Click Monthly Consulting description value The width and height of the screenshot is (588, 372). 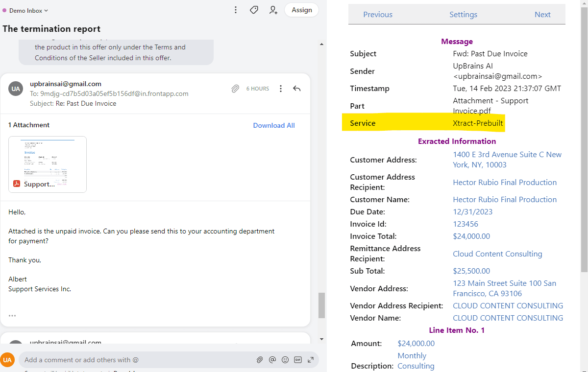pos(416,361)
